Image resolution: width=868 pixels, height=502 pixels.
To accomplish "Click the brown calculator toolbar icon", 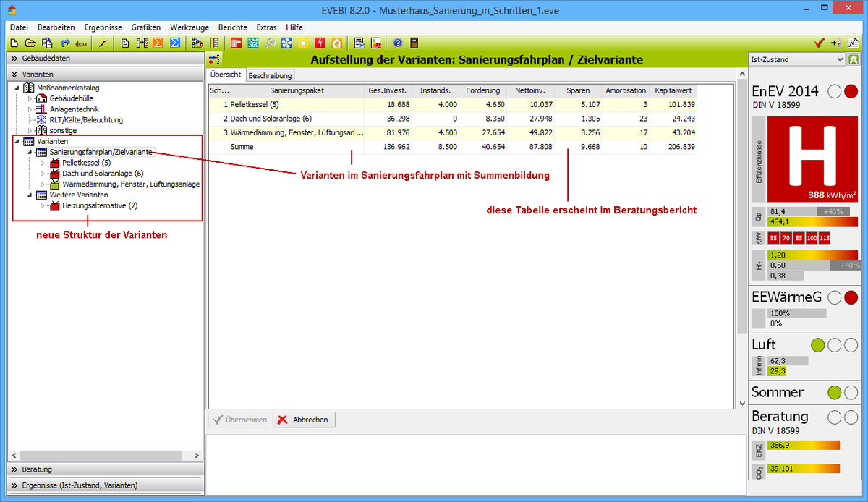I will [414, 43].
